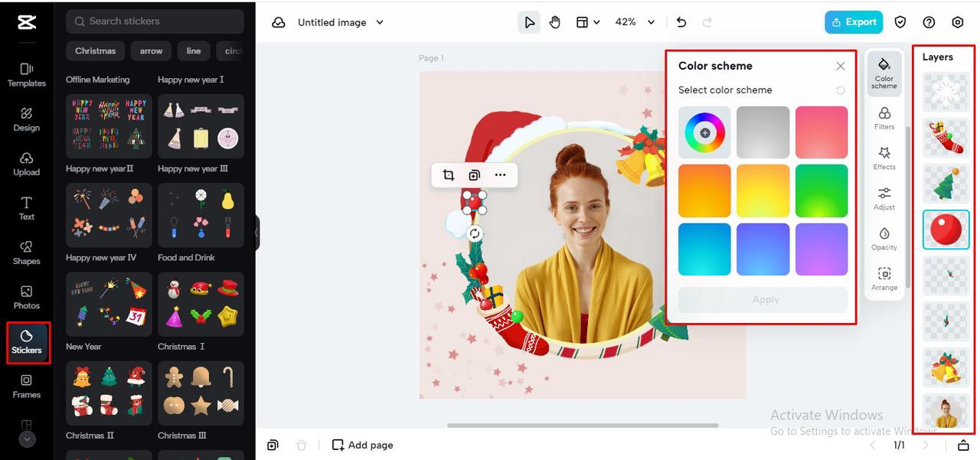The width and height of the screenshot is (980, 460).
Task: Select the Christmas tree layer thumbnail
Action: point(946,184)
